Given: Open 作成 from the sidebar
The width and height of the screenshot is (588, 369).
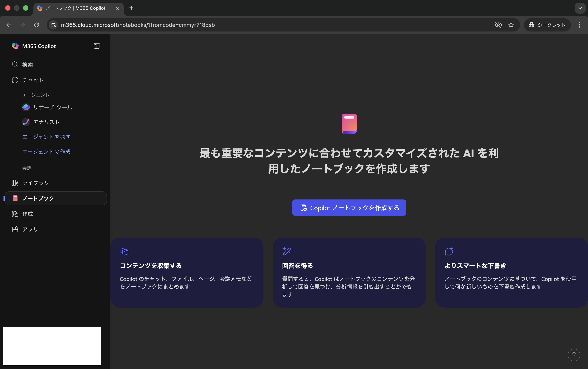Looking at the screenshot, I should pos(28,214).
